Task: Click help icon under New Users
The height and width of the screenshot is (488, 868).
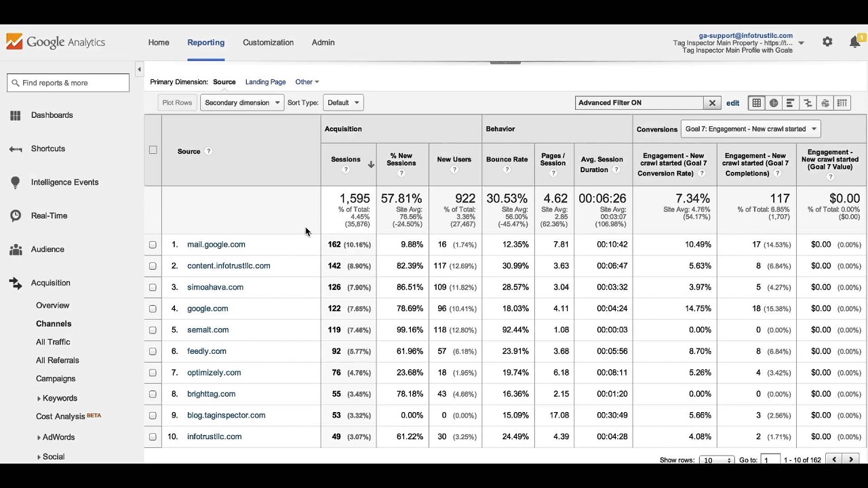Action: pos(454,169)
